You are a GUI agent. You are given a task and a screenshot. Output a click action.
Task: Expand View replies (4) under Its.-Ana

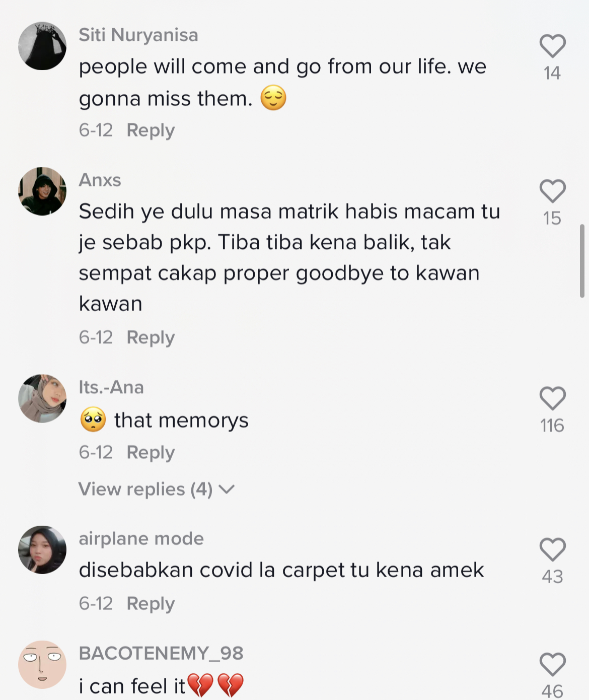click(x=146, y=489)
